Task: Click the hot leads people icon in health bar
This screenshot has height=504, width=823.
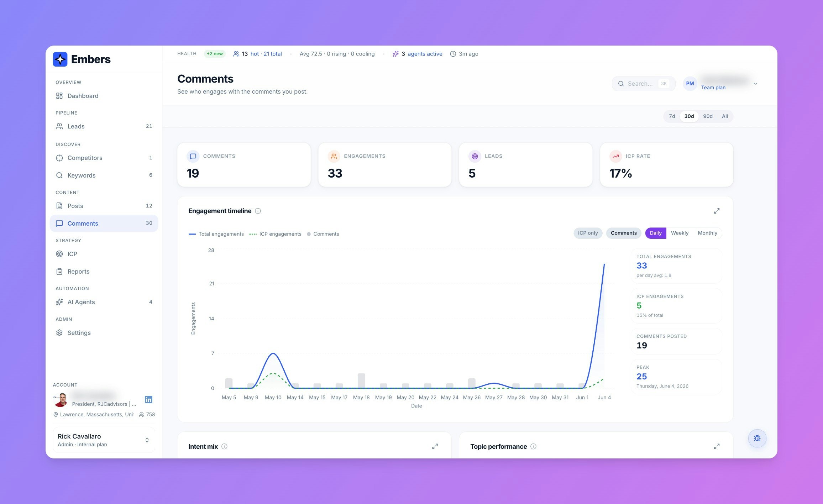Action: point(236,54)
